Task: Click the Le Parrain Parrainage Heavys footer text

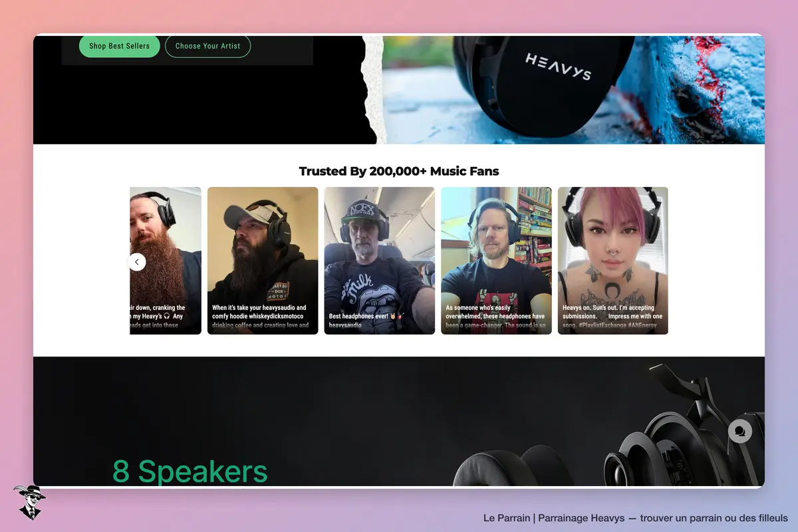Action: click(x=636, y=517)
